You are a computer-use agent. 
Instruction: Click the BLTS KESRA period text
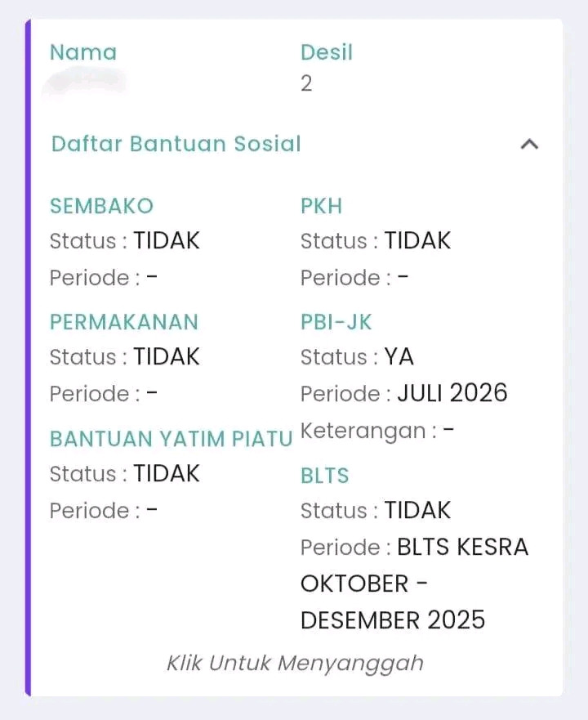[x=463, y=547]
